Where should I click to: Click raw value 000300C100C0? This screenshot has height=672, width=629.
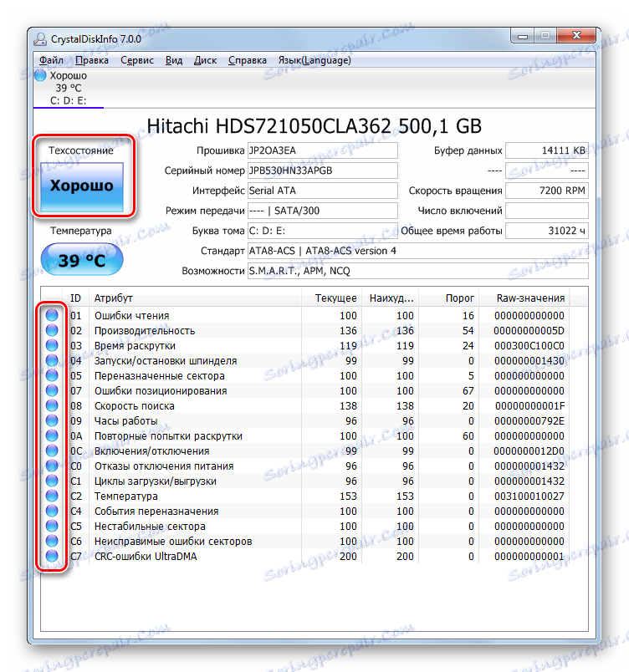529,345
